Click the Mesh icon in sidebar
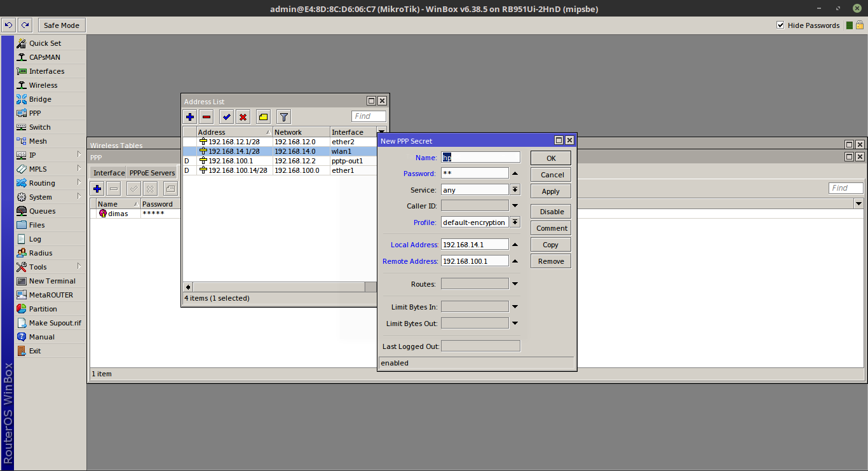The image size is (868, 471). [22, 141]
